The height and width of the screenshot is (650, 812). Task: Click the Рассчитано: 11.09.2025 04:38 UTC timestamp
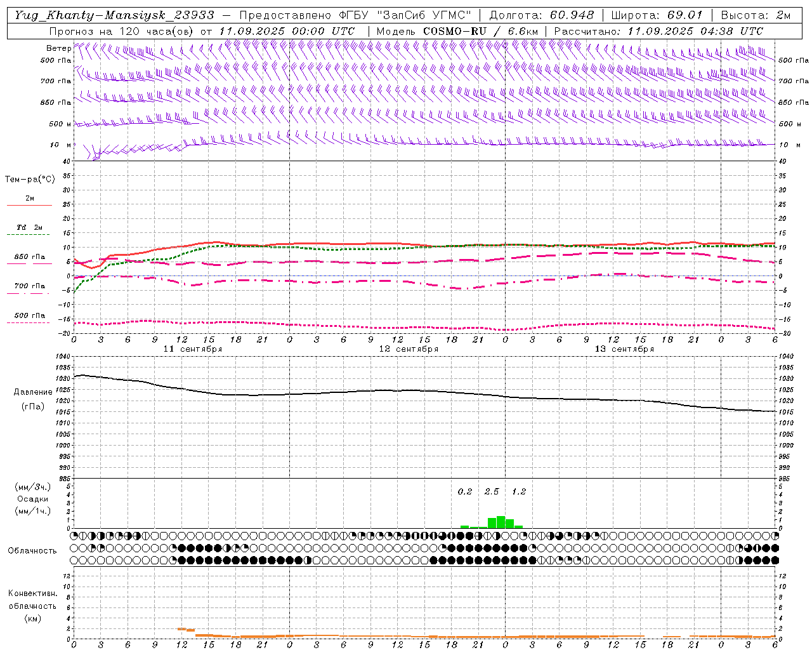[x=658, y=31]
